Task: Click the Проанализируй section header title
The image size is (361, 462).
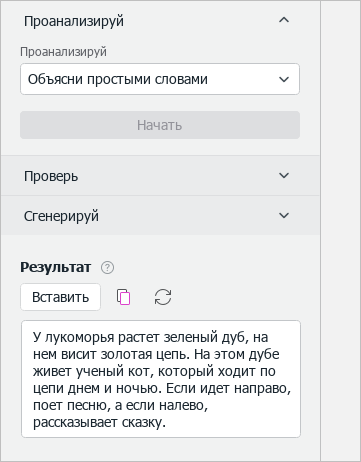Action: coord(74,21)
